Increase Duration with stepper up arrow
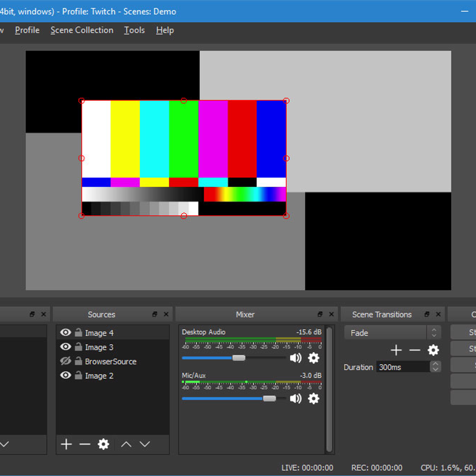The height and width of the screenshot is (476, 476). 435,364
